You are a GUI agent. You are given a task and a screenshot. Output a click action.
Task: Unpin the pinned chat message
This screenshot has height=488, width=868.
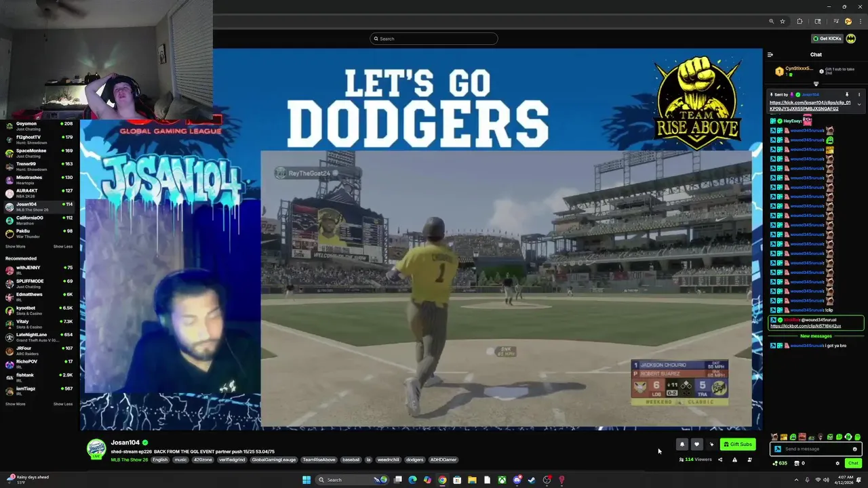tap(846, 95)
